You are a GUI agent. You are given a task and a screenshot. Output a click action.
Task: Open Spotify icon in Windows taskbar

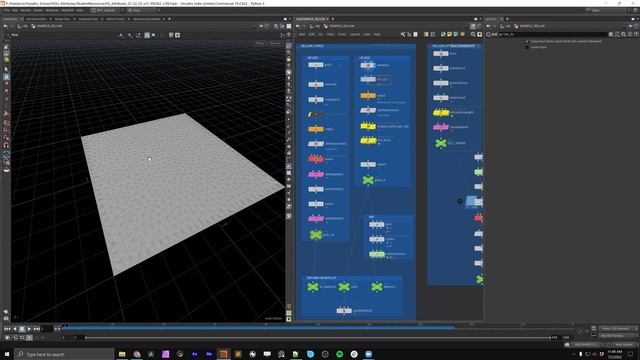point(340,354)
